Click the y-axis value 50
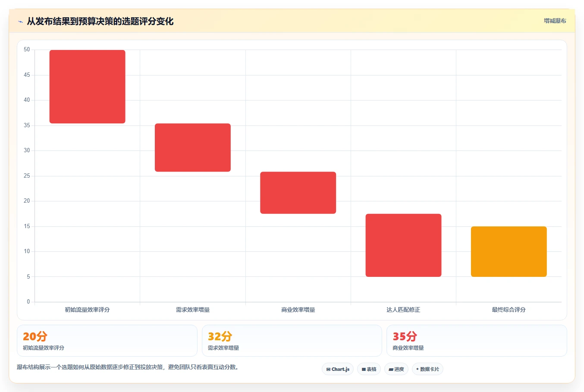 pos(27,50)
